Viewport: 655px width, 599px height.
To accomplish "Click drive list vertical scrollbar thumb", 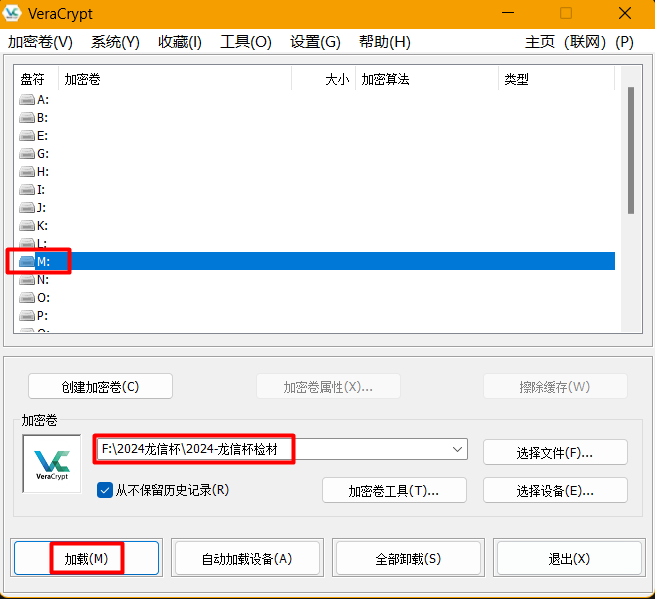I will point(631,150).
